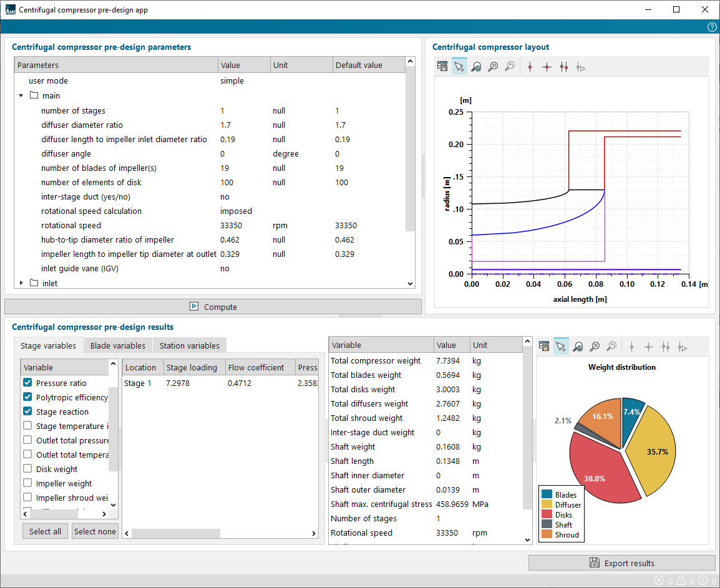The image size is (720, 588).
Task: Activate the crosshair cursor tool in layout plot
Action: (547, 67)
